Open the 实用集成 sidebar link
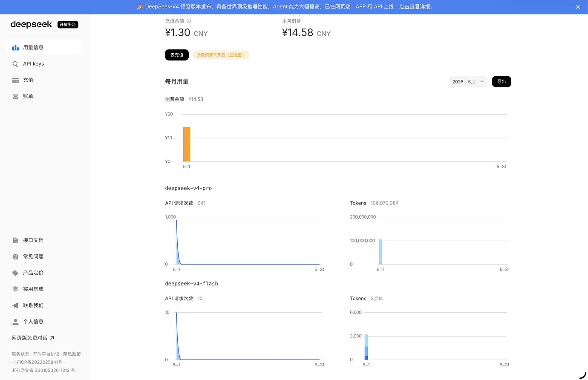 pyautogui.click(x=44, y=289)
